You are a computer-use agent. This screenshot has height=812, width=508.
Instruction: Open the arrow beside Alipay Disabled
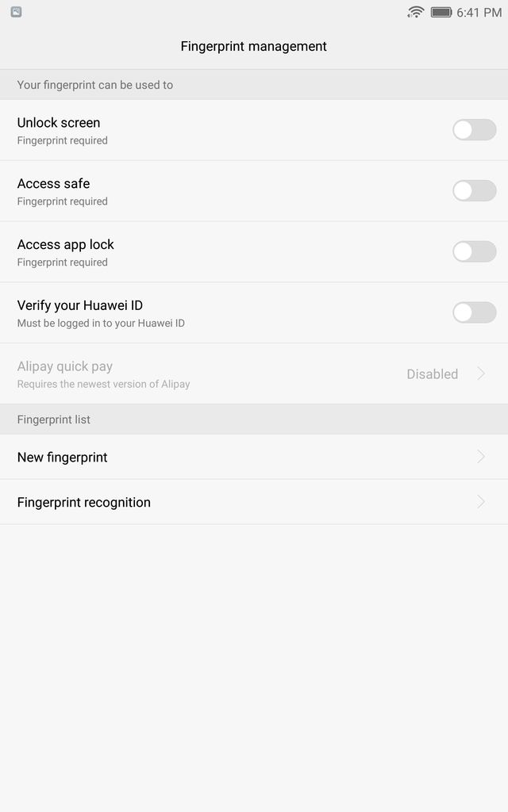[x=481, y=373]
